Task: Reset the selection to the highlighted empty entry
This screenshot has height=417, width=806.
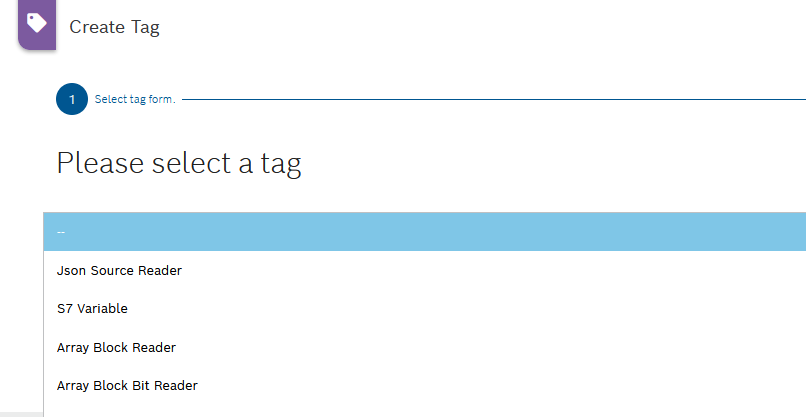Action: tap(424, 232)
